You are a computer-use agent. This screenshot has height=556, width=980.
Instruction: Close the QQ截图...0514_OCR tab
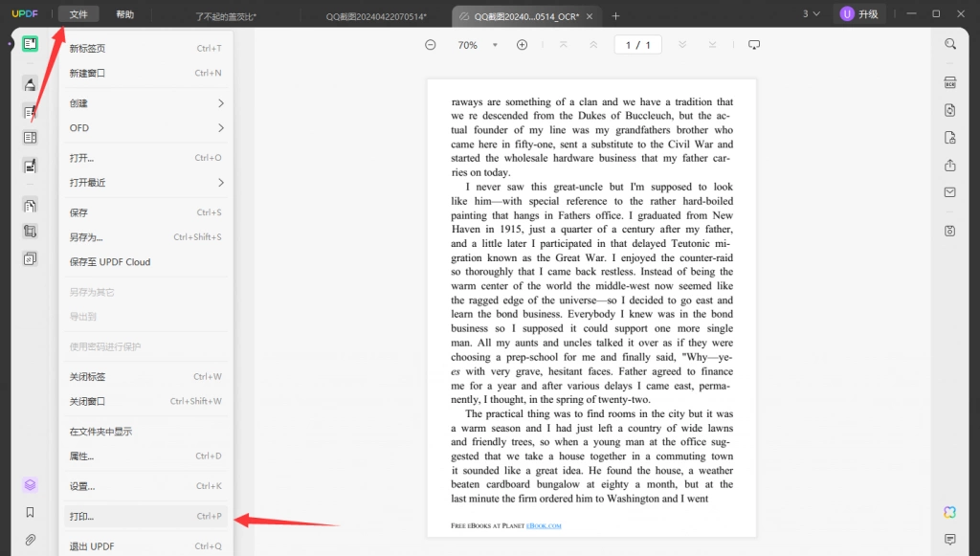pos(590,17)
